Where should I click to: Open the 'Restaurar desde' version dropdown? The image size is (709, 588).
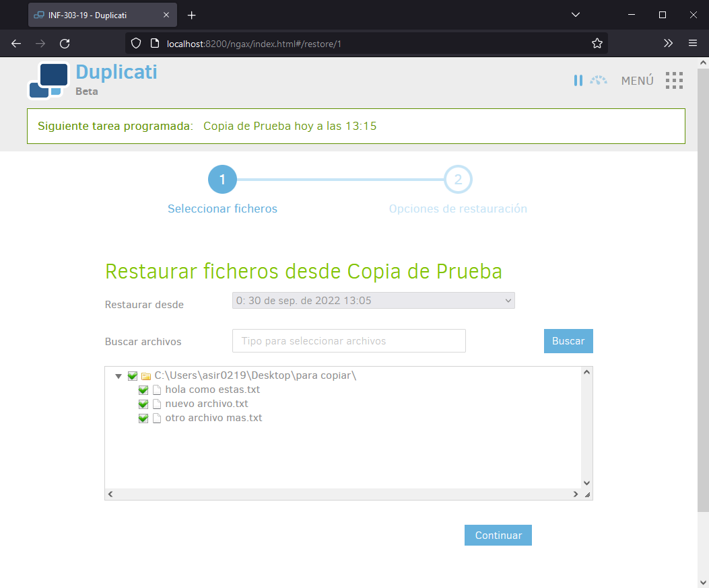point(373,301)
